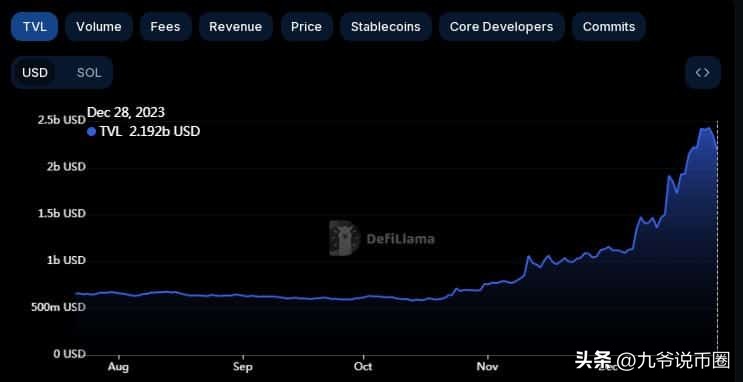
Task: Click the dashed cursor line at chart end
Action: pyautogui.click(x=717, y=237)
